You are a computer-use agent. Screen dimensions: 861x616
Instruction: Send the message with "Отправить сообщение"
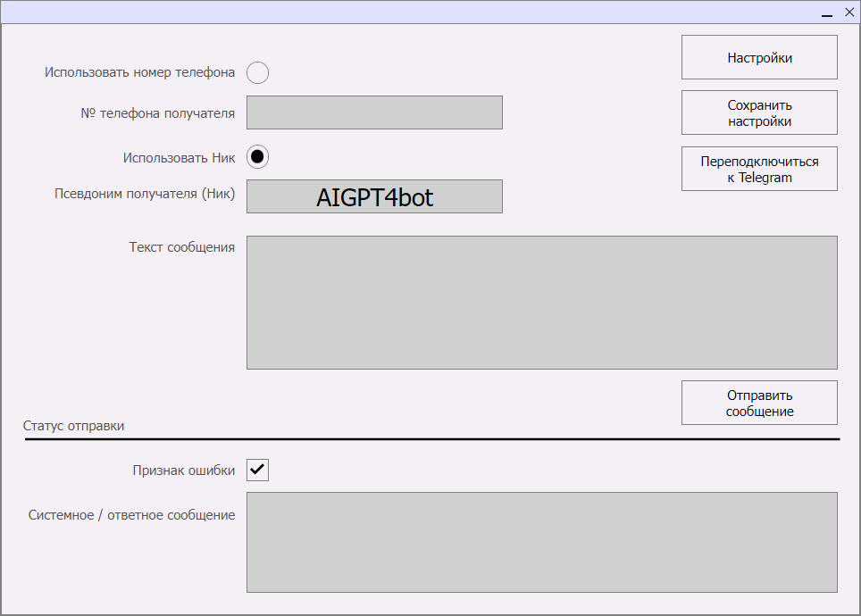[758, 402]
